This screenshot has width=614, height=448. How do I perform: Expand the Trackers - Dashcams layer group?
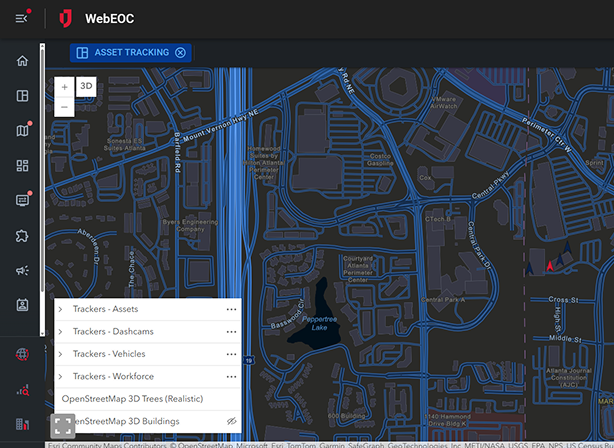[61, 331]
